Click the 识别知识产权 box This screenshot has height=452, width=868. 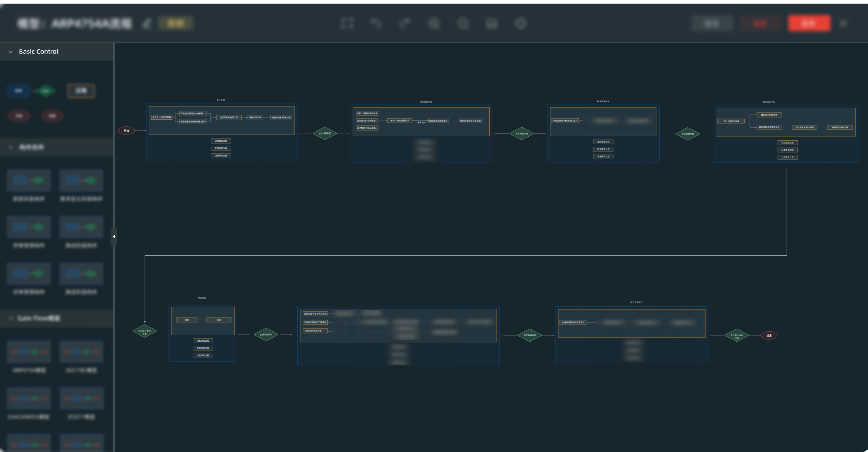[x=255, y=118]
